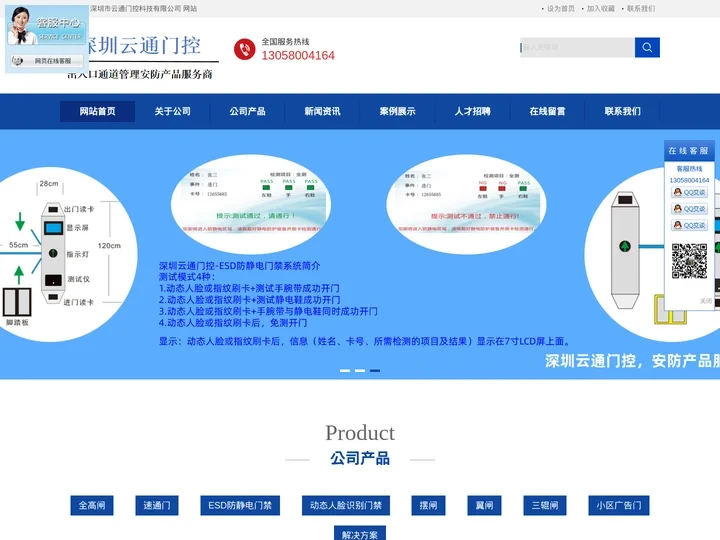Focus the keyword search input field

pos(578,47)
